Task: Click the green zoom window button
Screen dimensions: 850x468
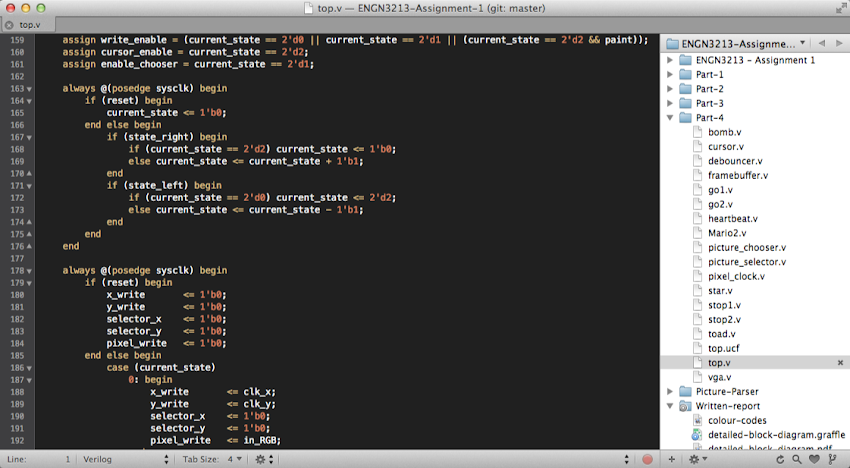Action: [41, 8]
